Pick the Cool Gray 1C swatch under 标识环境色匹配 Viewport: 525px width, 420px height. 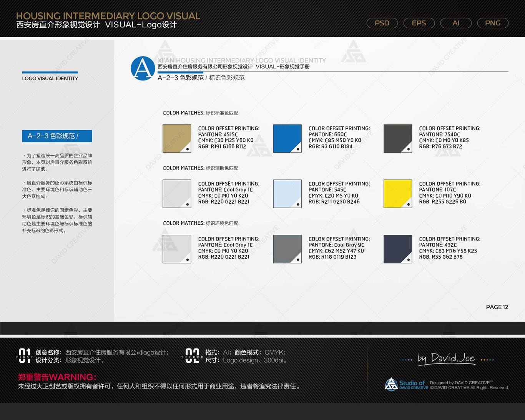tap(177, 249)
